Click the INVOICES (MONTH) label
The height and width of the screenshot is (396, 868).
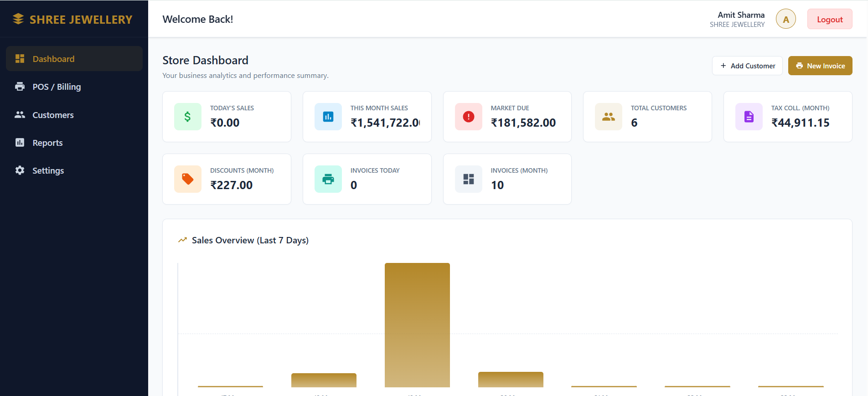pos(519,170)
